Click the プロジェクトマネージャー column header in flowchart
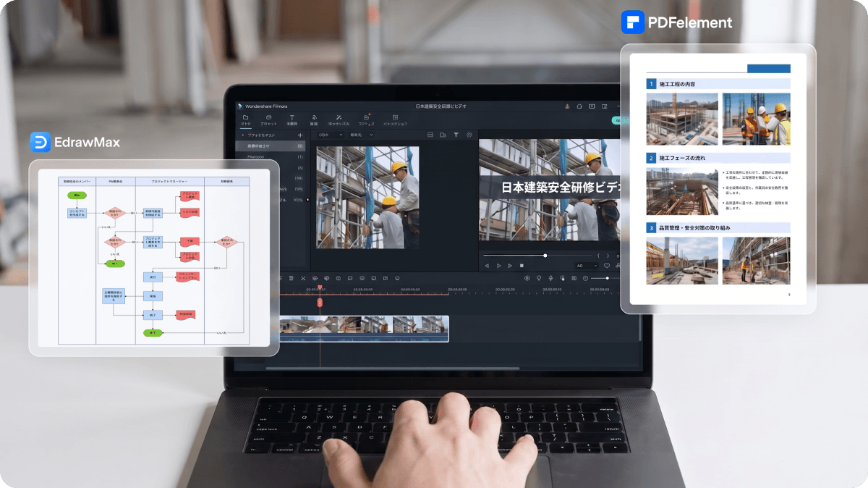Viewport: 868px width, 488px height. coord(170,181)
